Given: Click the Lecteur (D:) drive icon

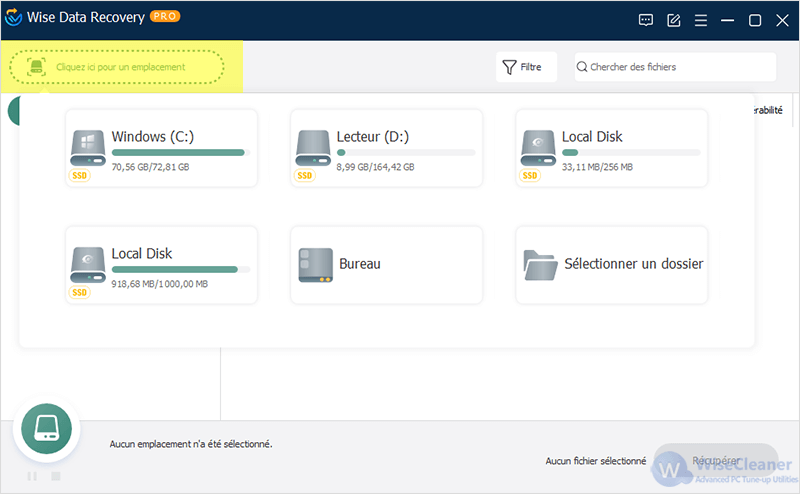Looking at the screenshot, I should pos(313,148).
